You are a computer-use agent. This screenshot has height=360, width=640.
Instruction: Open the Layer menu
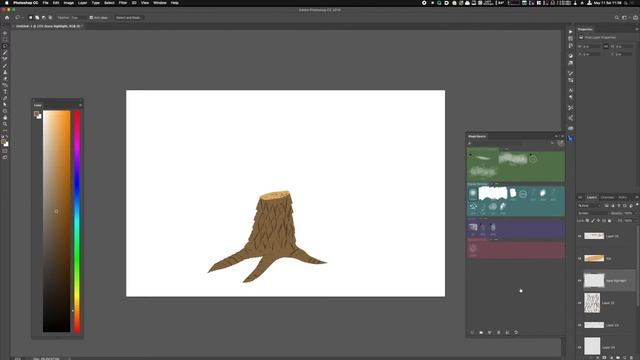82,3
